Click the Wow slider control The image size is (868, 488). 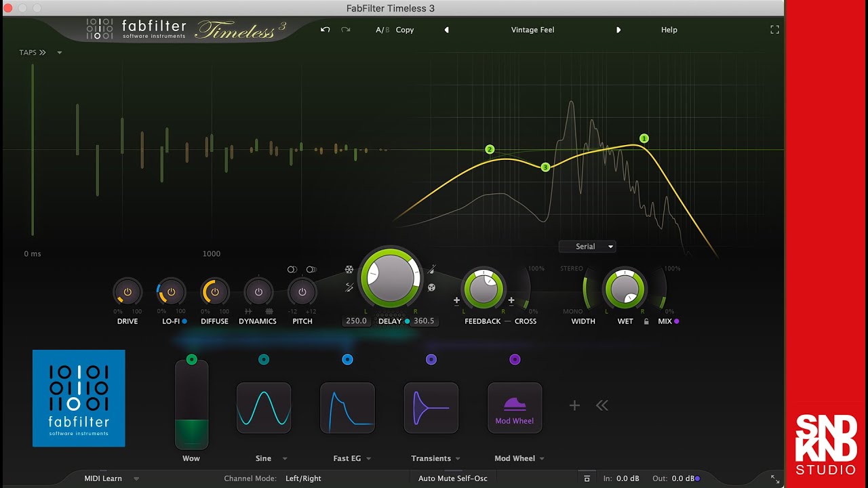click(192, 405)
